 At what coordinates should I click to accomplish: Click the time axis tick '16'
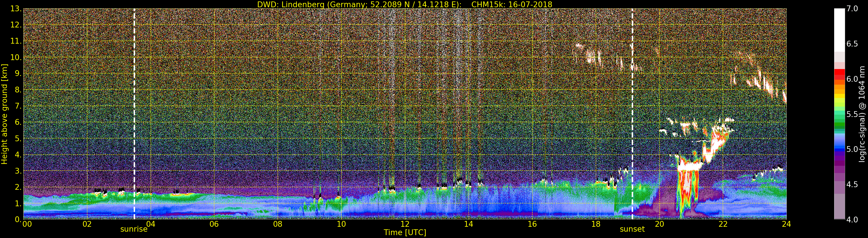(532, 224)
